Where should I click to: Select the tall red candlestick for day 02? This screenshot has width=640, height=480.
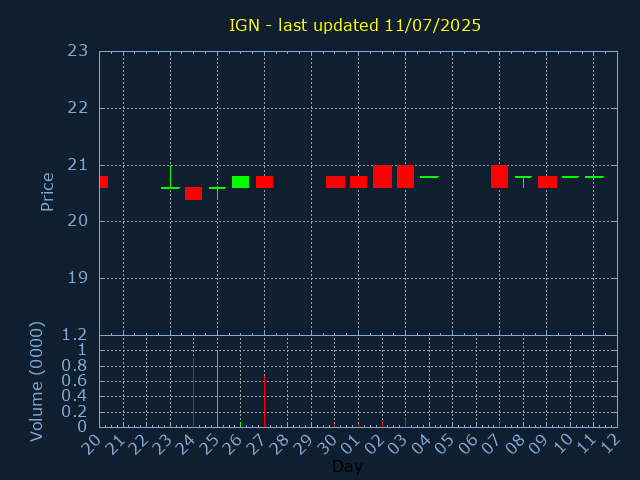pyautogui.click(x=382, y=176)
